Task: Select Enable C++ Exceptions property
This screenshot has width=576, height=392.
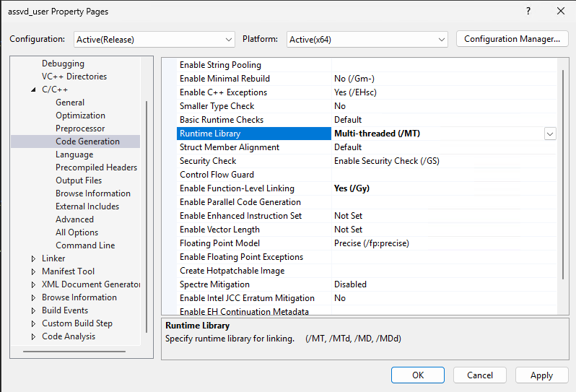Action: [223, 92]
